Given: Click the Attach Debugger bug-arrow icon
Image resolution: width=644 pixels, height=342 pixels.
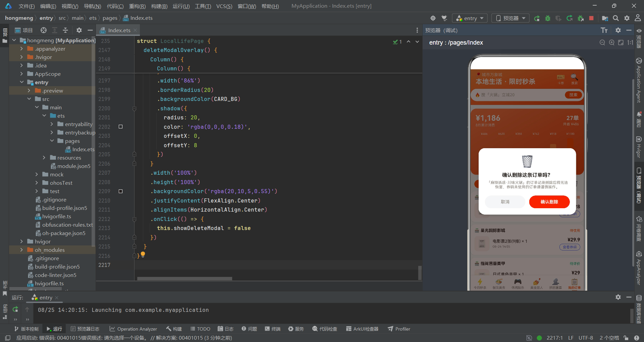Looking at the screenshot, I should coord(581,18).
